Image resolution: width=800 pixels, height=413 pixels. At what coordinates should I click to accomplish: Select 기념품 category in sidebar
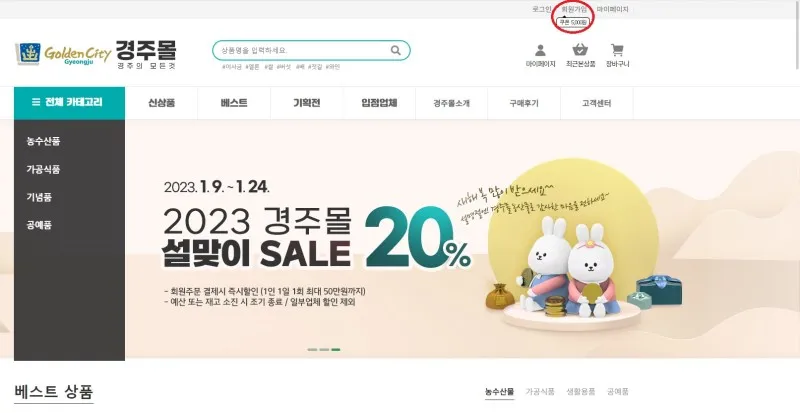[x=39, y=197]
